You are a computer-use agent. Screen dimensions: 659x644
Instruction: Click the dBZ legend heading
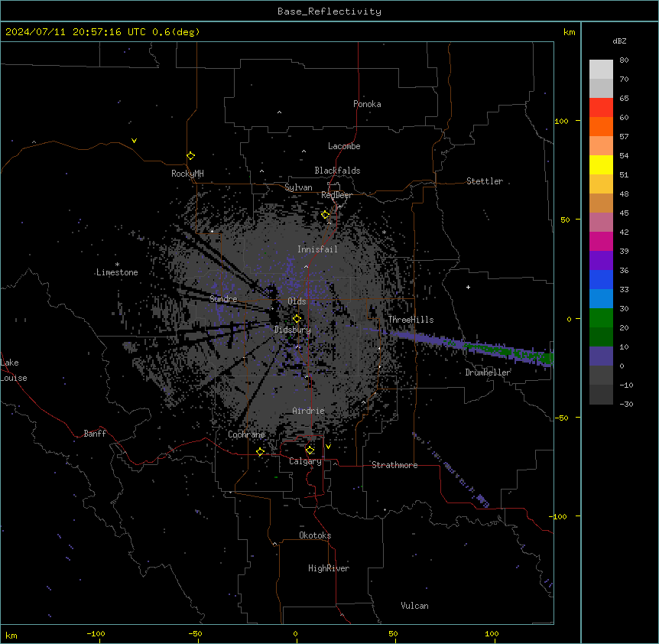coord(619,41)
